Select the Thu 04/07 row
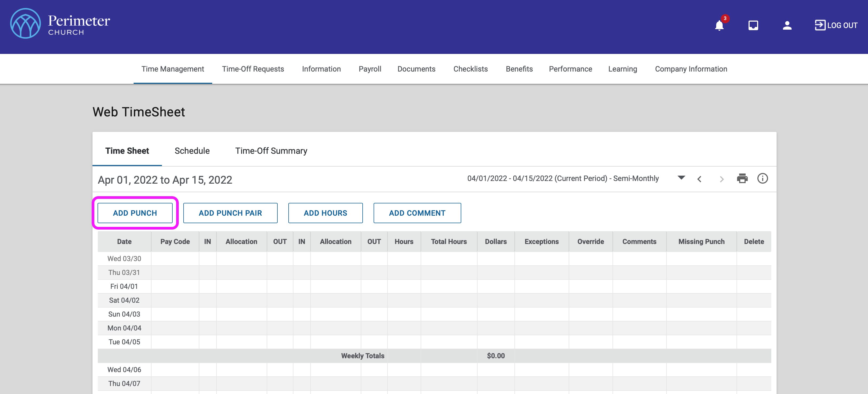868x394 pixels. coord(434,384)
